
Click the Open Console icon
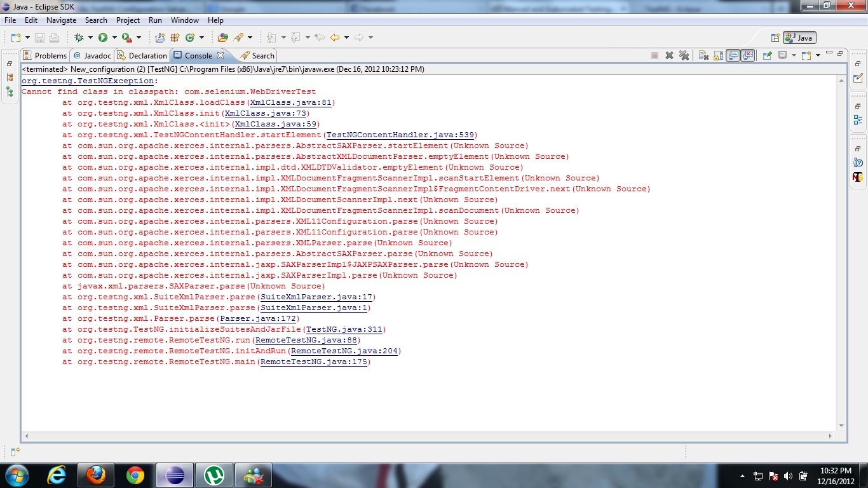click(x=806, y=55)
